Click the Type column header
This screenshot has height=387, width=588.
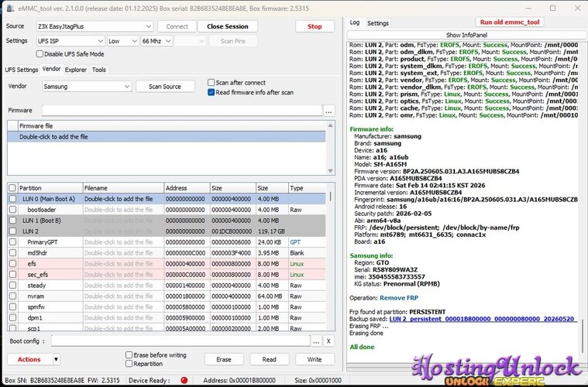pos(307,188)
